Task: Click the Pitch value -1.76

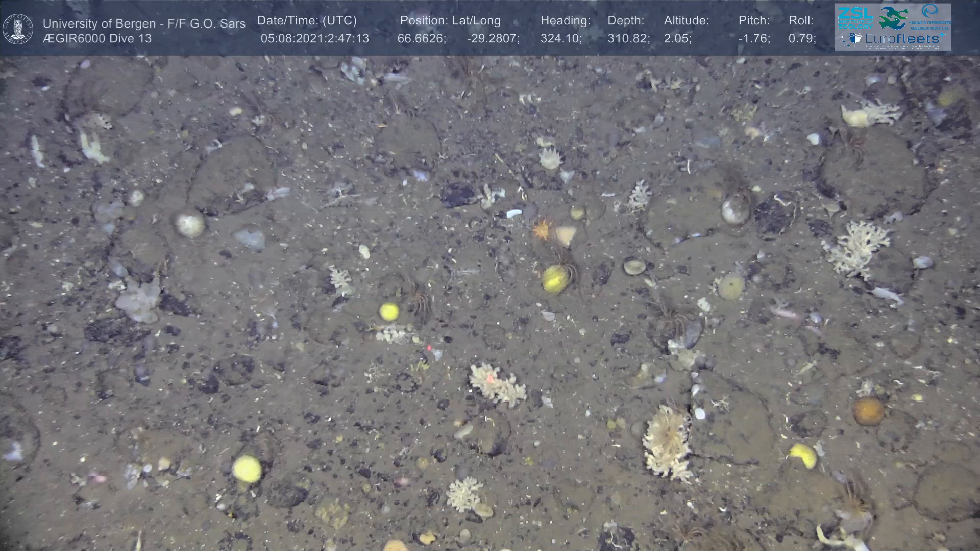Action: 753,38
